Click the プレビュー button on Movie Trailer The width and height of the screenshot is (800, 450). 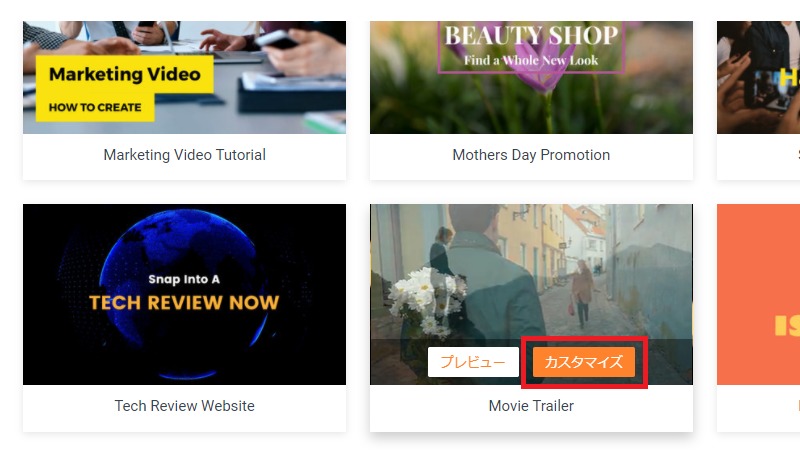point(473,362)
